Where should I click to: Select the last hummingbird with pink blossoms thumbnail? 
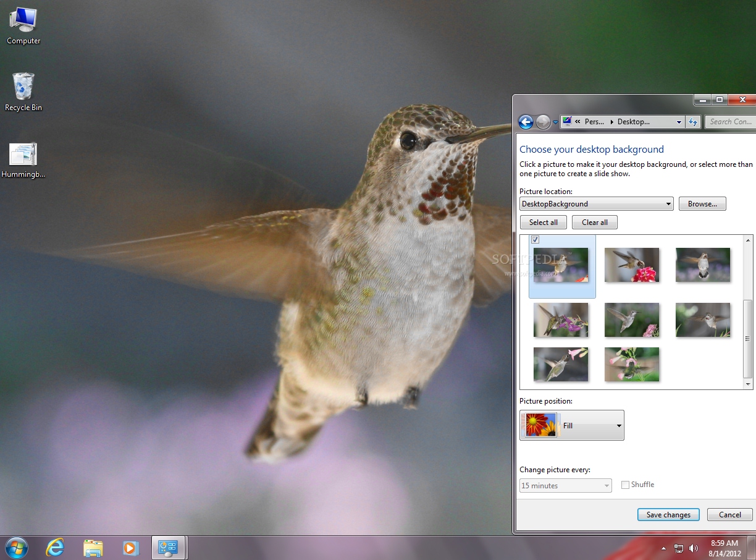click(x=632, y=365)
